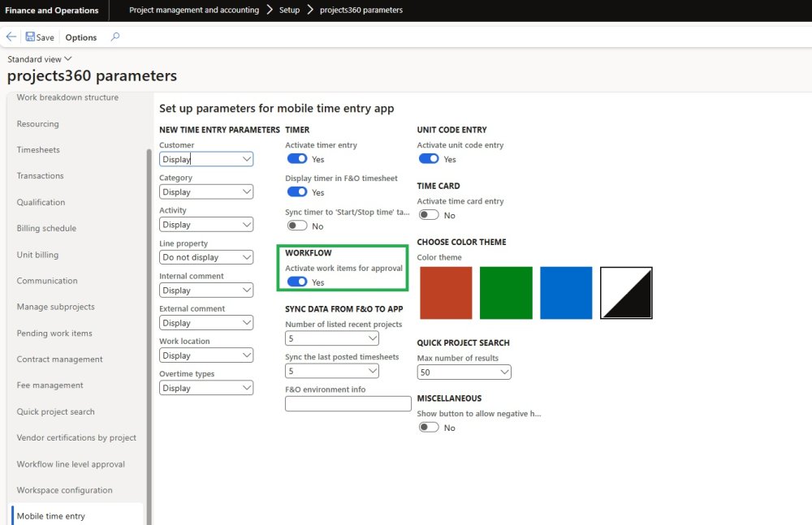
Task: Click the Setup breadcrumb
Action: point(289,10)
